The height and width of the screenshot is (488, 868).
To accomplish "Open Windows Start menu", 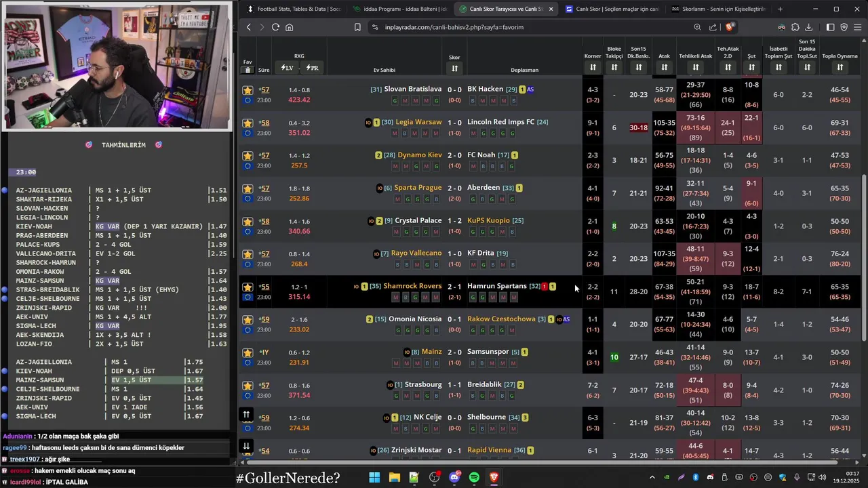I will [x=374, y=477].
